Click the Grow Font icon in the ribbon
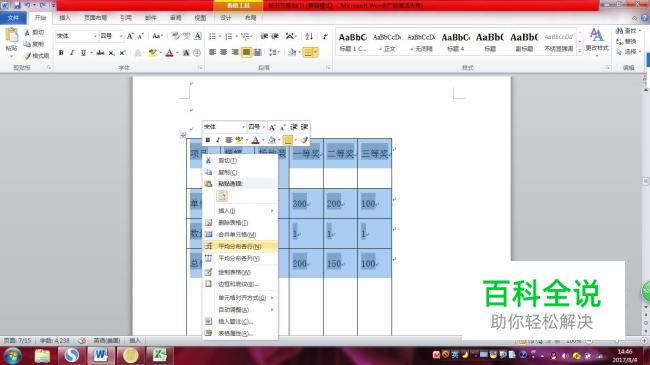Image resolution: width=650 pixels, height=365 pixels. 130,36
